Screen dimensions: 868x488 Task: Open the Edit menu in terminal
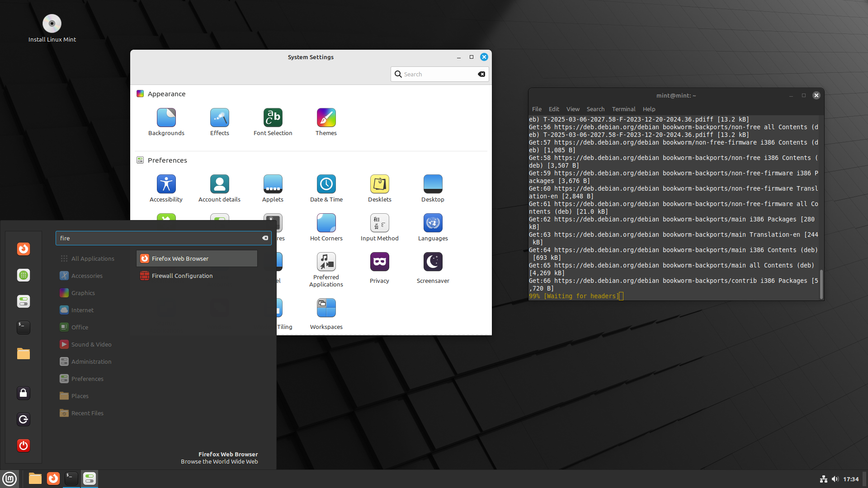coord(554,109)
